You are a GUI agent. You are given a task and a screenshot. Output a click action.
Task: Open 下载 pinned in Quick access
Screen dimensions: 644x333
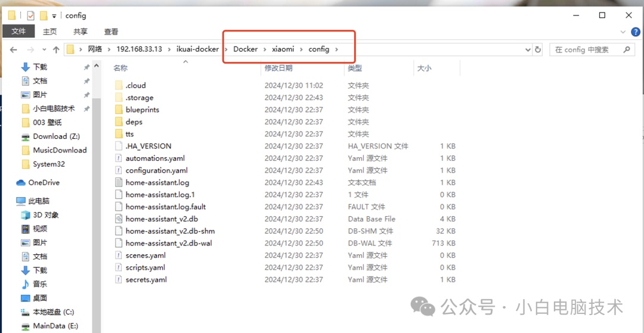[40, 67]
